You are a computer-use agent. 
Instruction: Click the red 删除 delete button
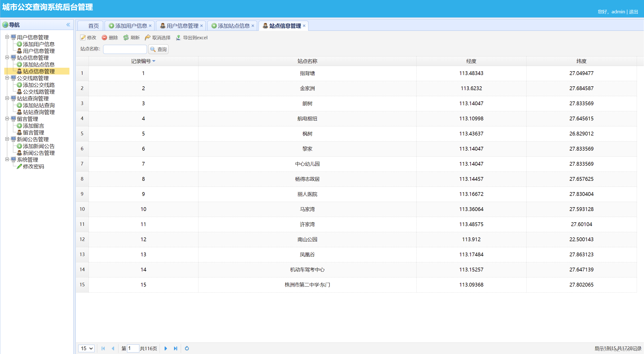tap(110, 38)
